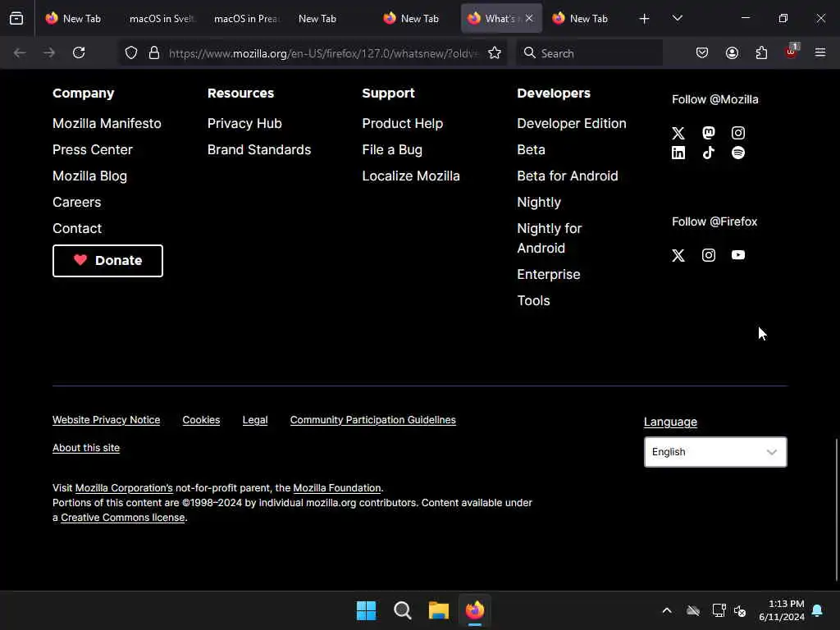The width and height of the screenshot is (840, 630).
Task: Open the uBlock Origin extension icon
Action: [792, 52]
